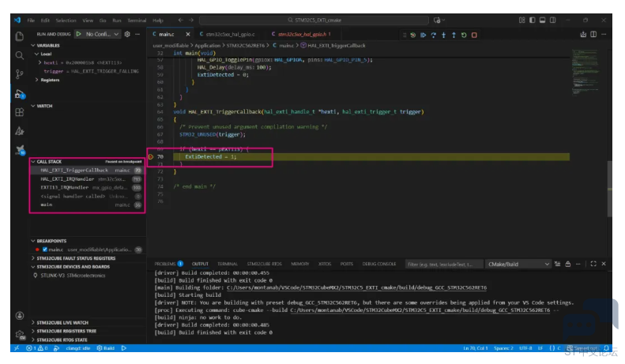The height and width of the screenshot is (364, 625).
Task: Close the main.c editor tab
Action: point(188,34)
